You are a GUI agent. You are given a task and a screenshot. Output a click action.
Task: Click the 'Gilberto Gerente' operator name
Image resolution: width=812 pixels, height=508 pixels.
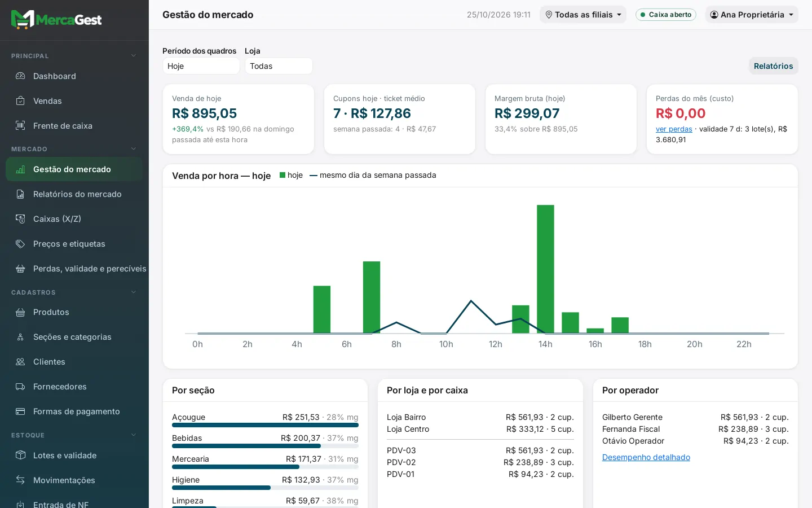pos(632,417)
